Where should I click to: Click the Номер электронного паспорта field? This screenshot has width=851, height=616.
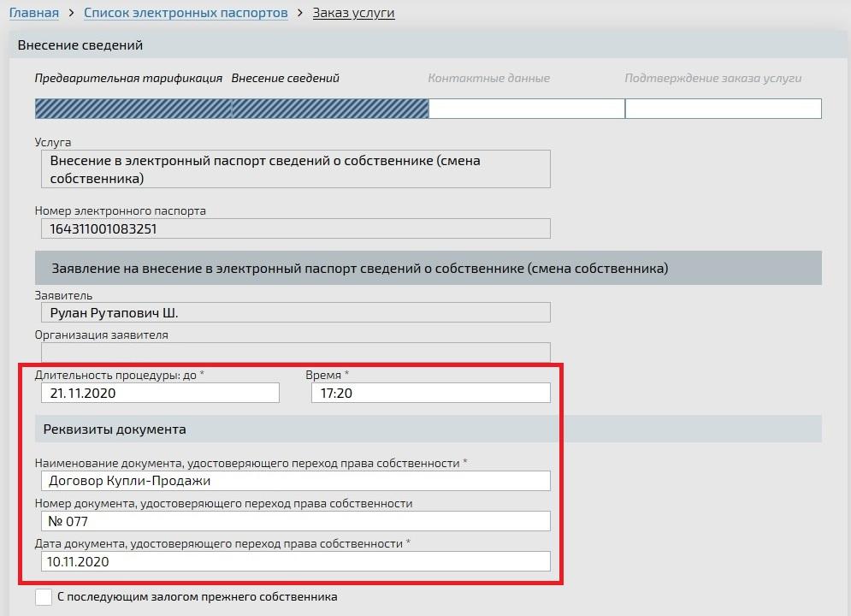296,228
